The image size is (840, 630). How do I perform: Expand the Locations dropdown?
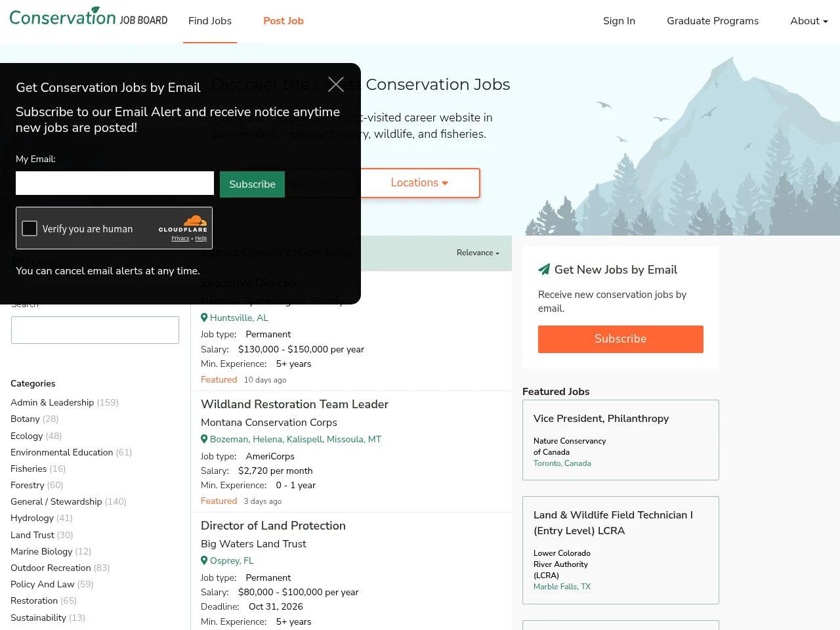tap(420, 182)
